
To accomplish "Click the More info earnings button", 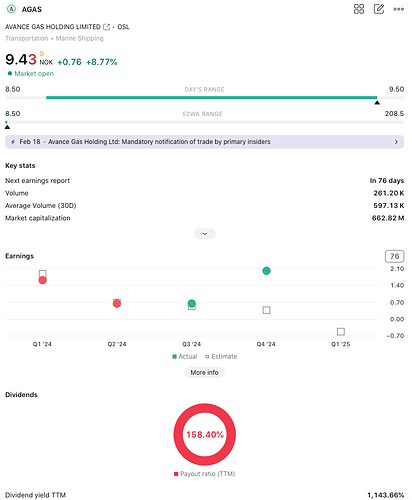I will (204, 372).
